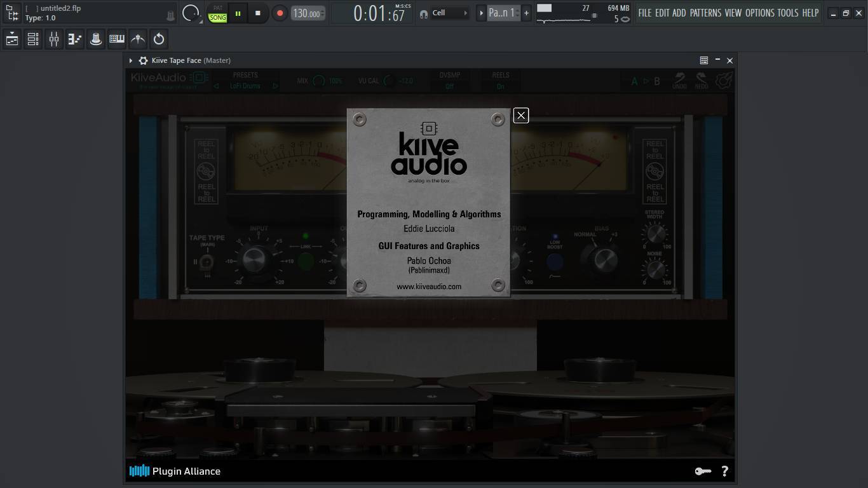Open the VIEW menu
Viewport: 868px width, 488px height.
click(x=733, y=13)
